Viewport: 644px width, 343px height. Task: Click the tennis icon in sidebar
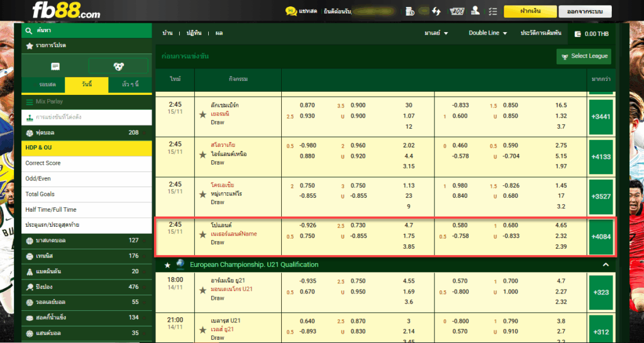tap(30, 256)
